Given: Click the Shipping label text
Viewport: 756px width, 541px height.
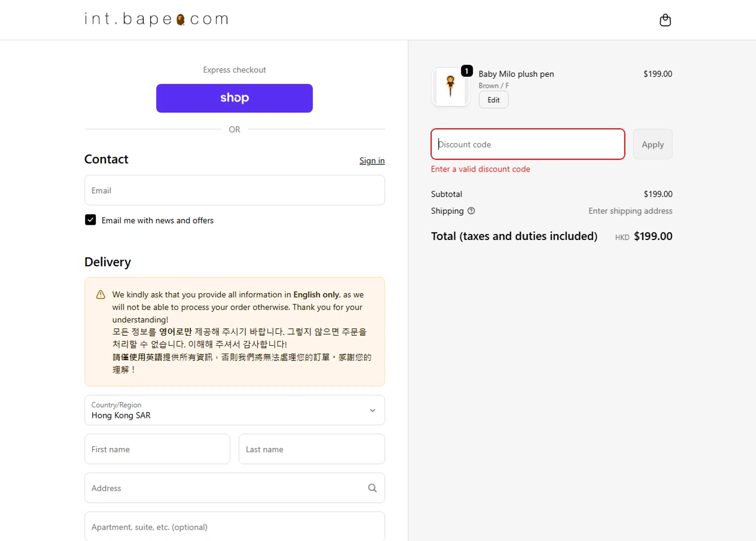Looking at the screenshot, I should click(x=447, y=211).
